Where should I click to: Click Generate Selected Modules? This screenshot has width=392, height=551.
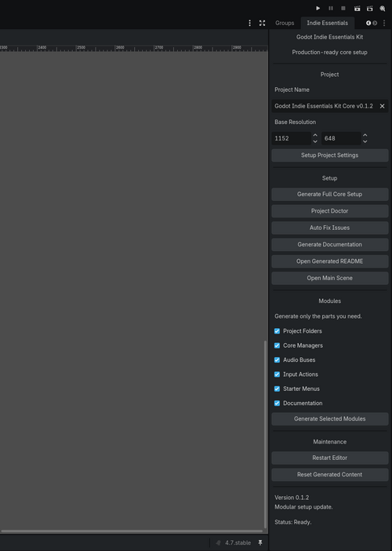pyautogui.click(x=330, y=418)
